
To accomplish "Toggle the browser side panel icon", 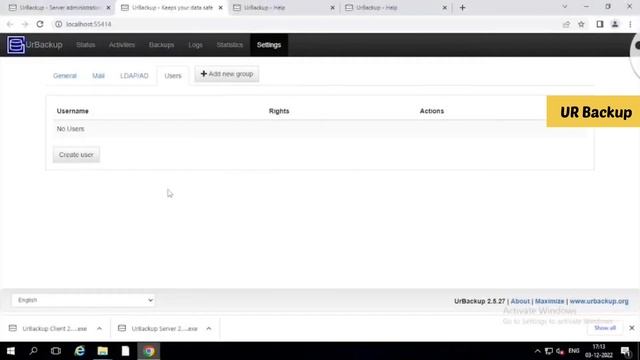I will pos(600,24).
